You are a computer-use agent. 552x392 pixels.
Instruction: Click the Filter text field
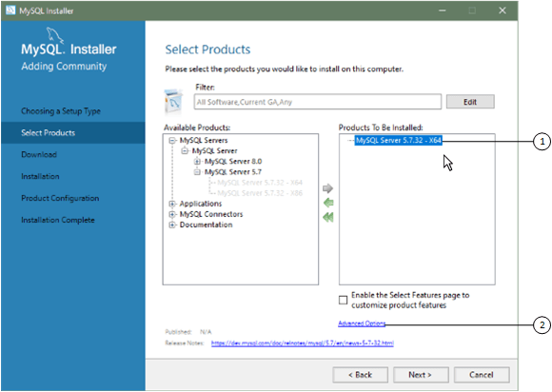(x=317, y=102)
